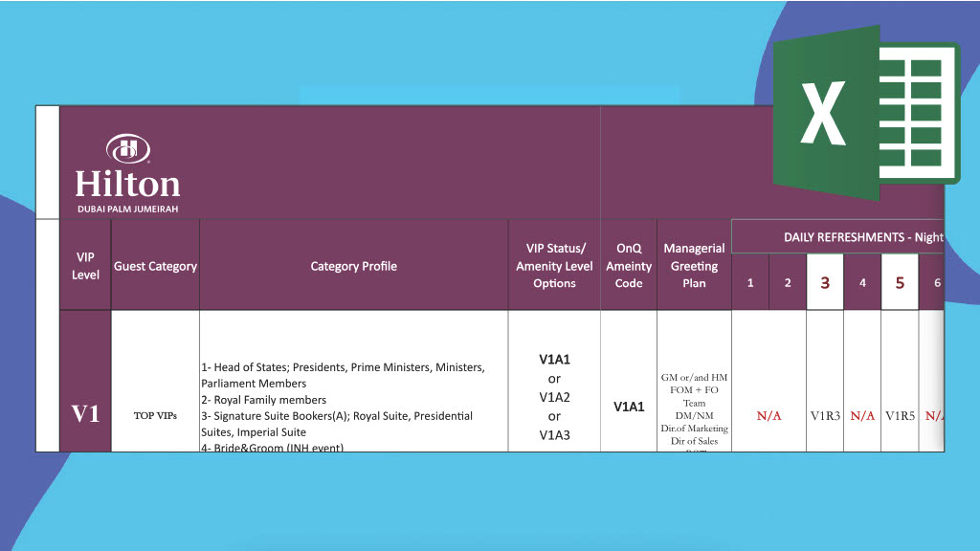Select night column header '2'
980x551 pixels.
coord(788,282)
